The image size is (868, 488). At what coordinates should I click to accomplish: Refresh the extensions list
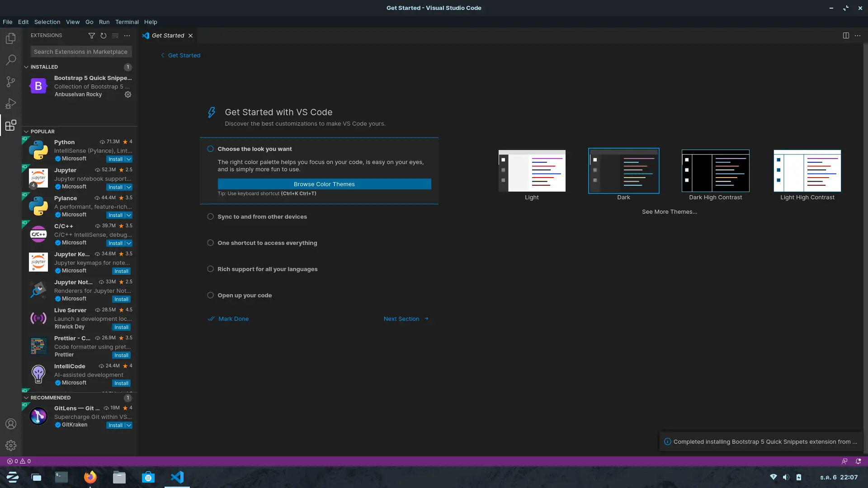click(x=104, y=35)
